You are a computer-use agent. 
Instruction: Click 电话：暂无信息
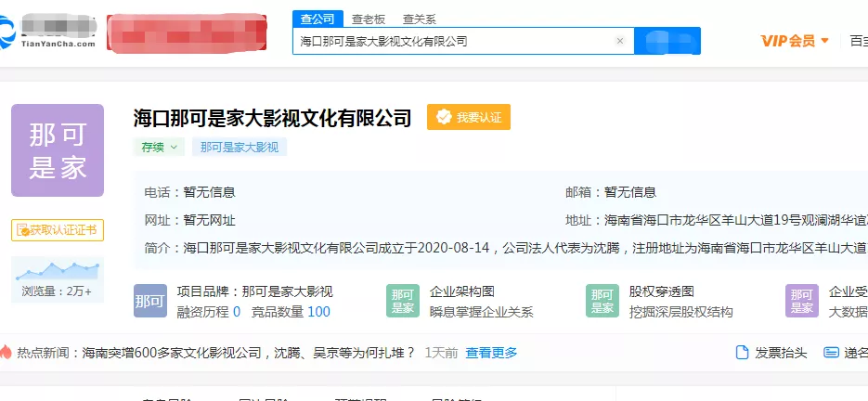coord(190,192)
